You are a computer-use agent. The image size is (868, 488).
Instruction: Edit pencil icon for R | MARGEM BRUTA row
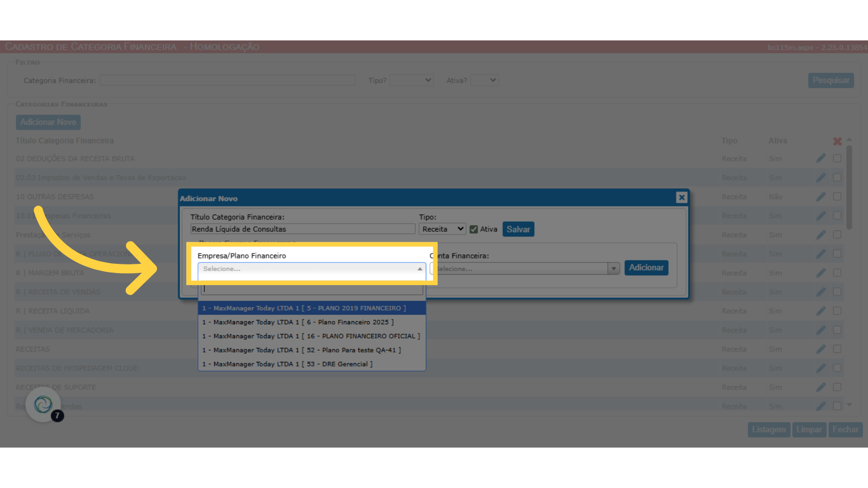coord(821,273)
